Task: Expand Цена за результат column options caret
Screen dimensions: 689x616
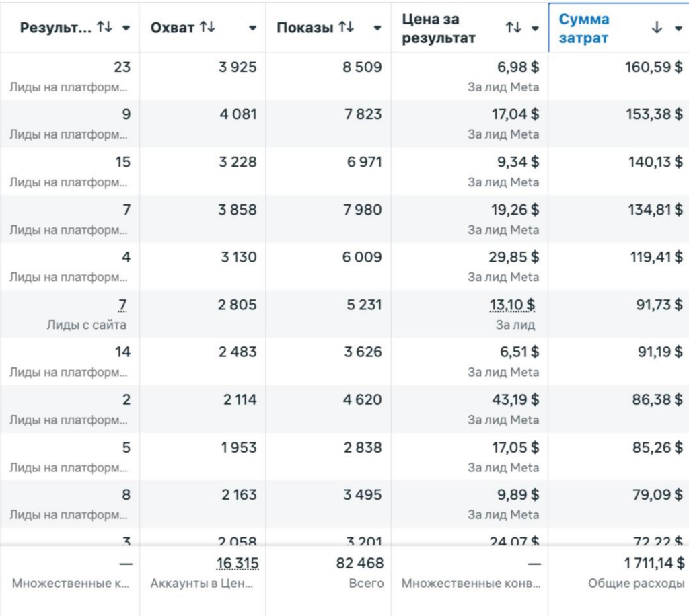Action: tap(535, 28)
